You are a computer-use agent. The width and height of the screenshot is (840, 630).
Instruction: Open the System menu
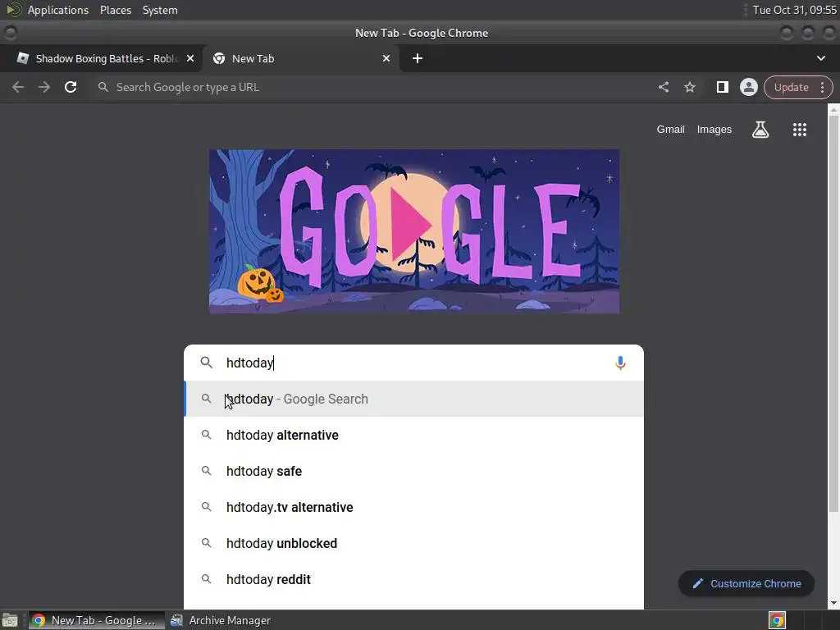160,10
